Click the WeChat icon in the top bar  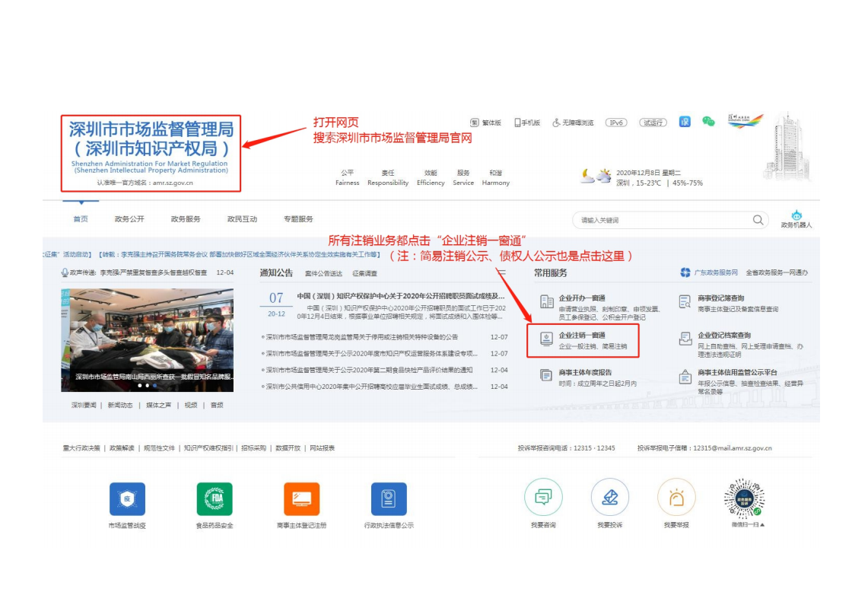point(708,121)
